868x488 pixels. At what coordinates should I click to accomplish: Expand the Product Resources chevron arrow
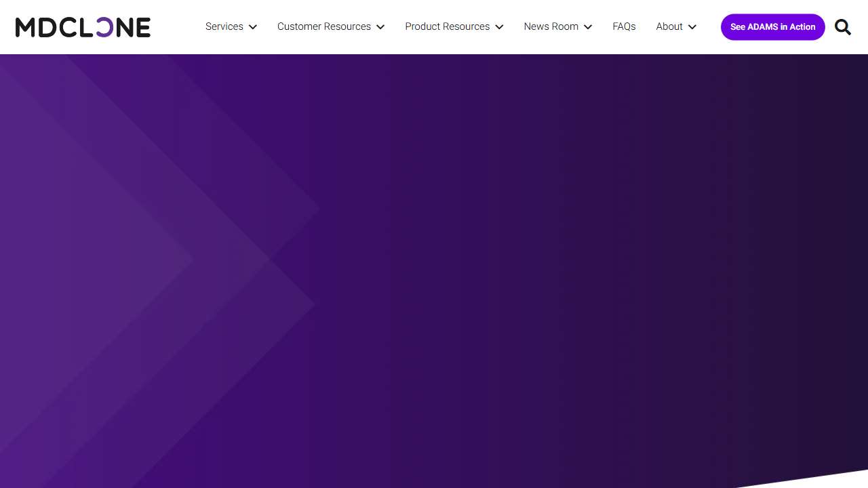point(499,27)
